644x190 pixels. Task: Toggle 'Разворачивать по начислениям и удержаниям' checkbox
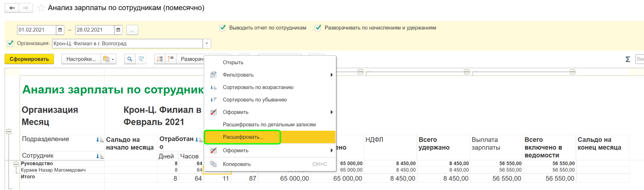coord(318,28)
